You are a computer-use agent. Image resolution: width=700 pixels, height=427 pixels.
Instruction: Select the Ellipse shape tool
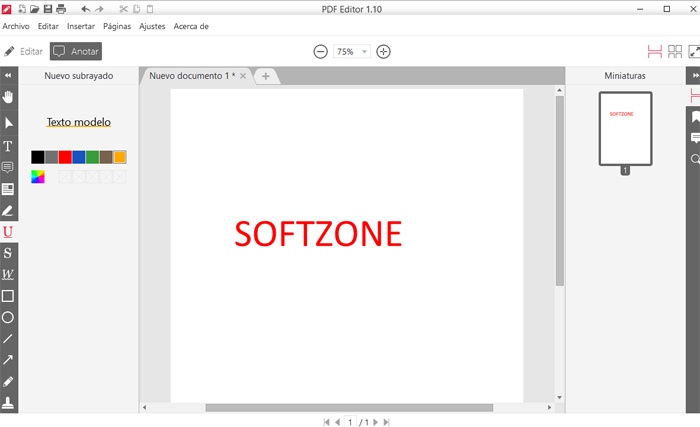point(8,317)
